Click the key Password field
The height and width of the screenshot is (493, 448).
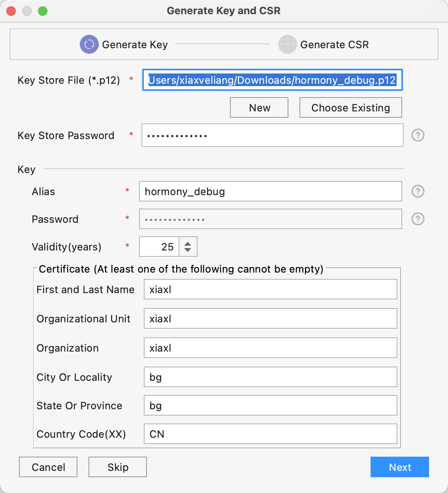(x=271, y=219)
